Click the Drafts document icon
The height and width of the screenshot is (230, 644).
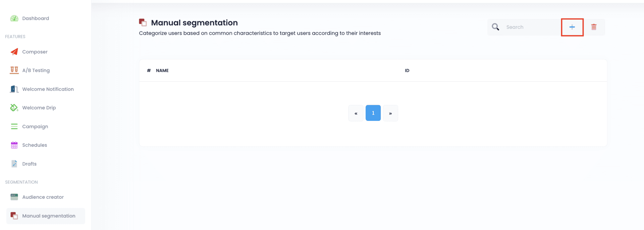coord(14,164)
